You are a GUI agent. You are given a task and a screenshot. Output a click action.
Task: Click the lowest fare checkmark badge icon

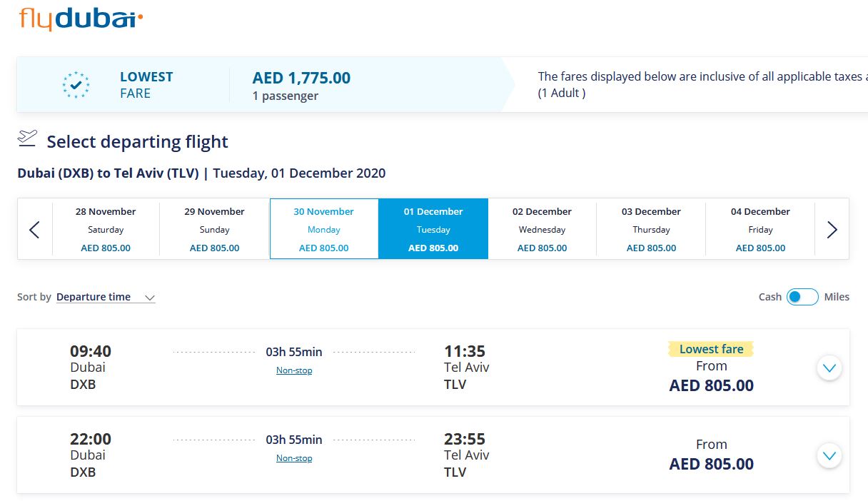[76, 85]
